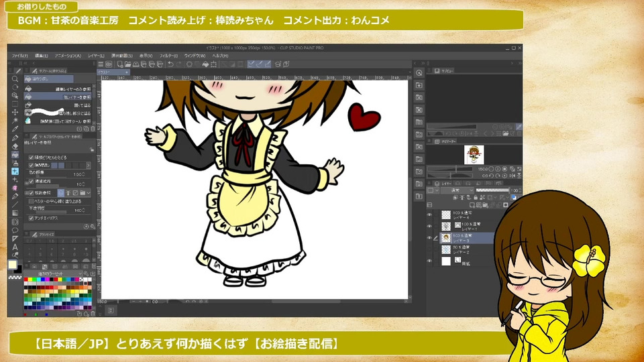Viewport: 644px width, 362px height.
Task: Toggle the multiple referring checkbox
Action: click(32, 192)
